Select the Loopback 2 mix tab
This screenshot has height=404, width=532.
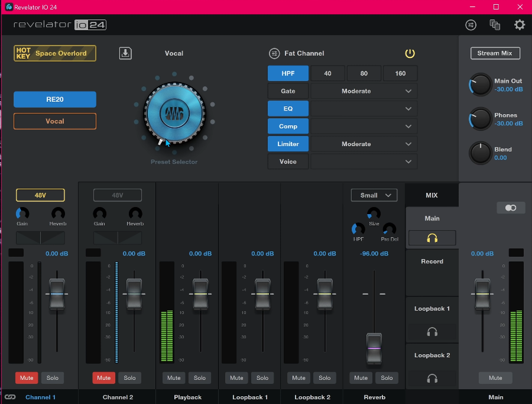pos(432,355)
